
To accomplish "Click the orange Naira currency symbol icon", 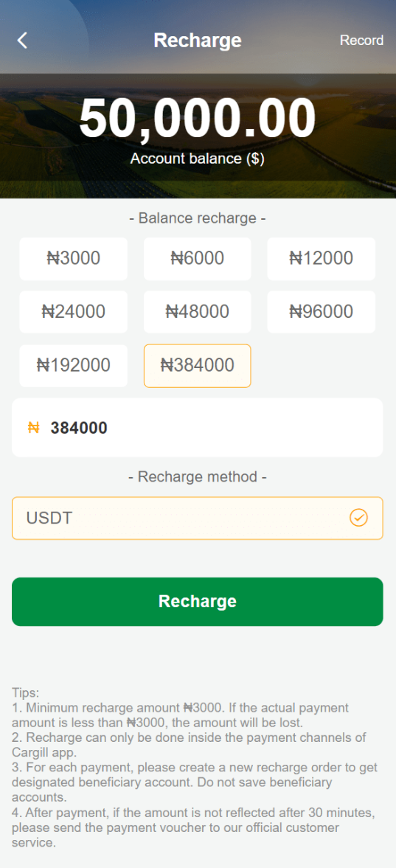I will click(x=33, y=427).
